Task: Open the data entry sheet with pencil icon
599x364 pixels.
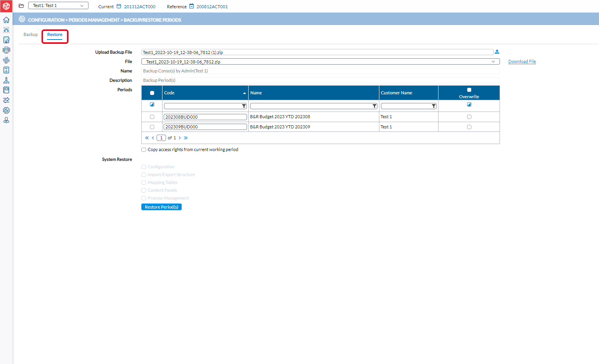Action: coord(6,40)
